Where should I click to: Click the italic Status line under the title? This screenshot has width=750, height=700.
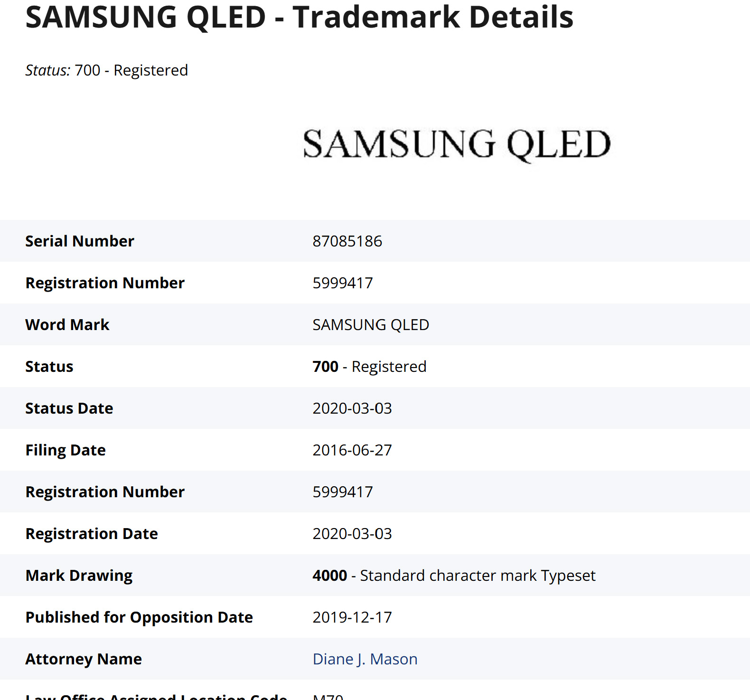tap(106, 70)
